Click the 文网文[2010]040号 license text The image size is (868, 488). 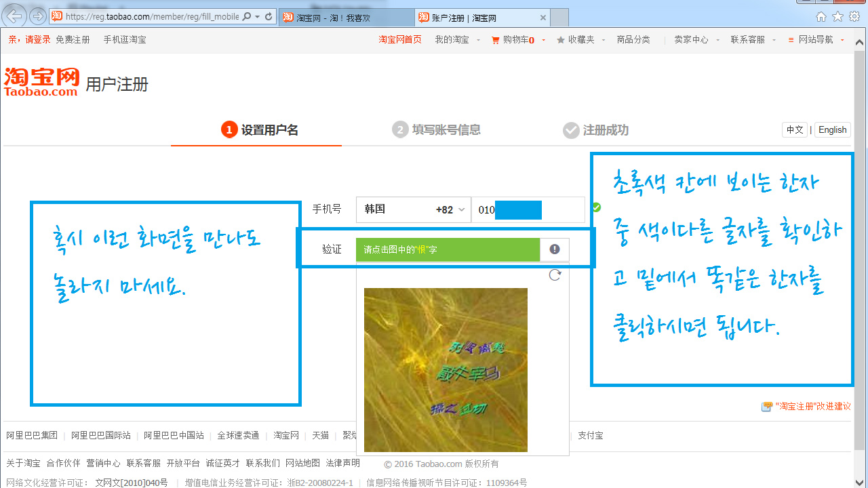pos(132,483)
